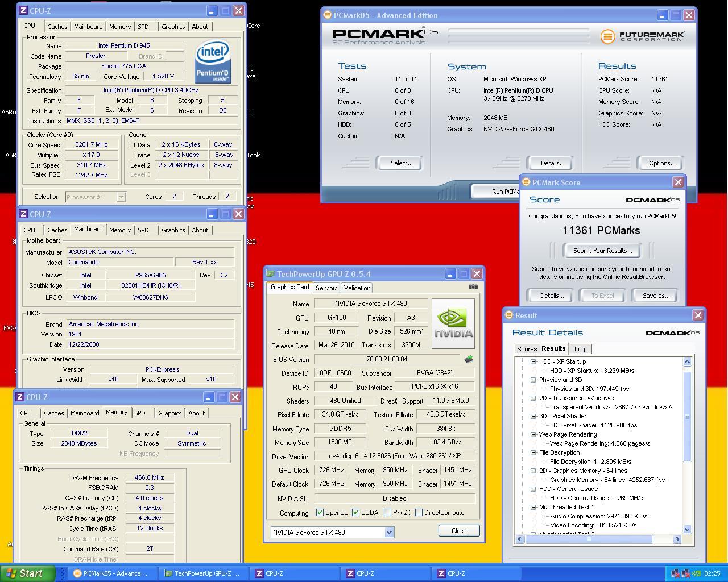
Task: Collapse the 2D - Graphics Memory node
Action: point(533,471)
